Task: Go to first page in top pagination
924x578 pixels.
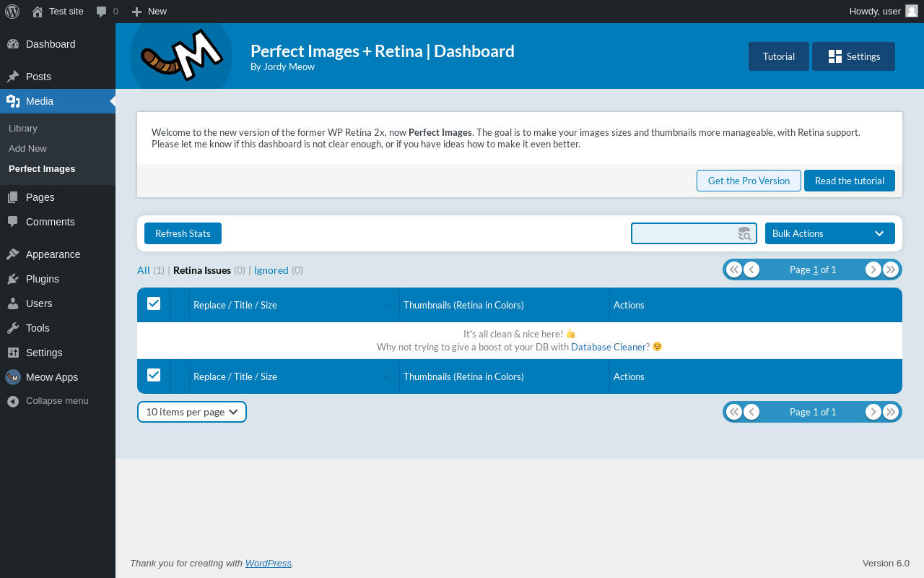Action: [734, 269]
